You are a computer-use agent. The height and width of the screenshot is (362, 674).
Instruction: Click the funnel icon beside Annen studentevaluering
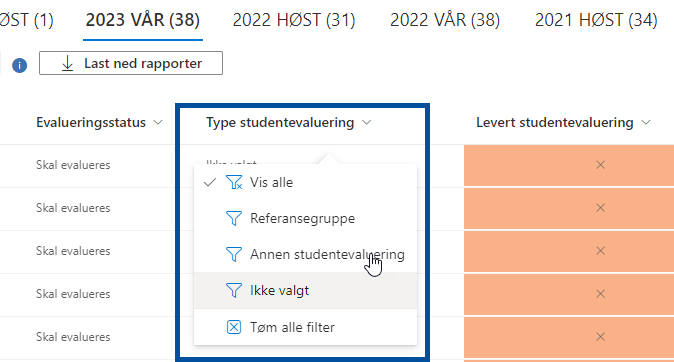point(234,254)
